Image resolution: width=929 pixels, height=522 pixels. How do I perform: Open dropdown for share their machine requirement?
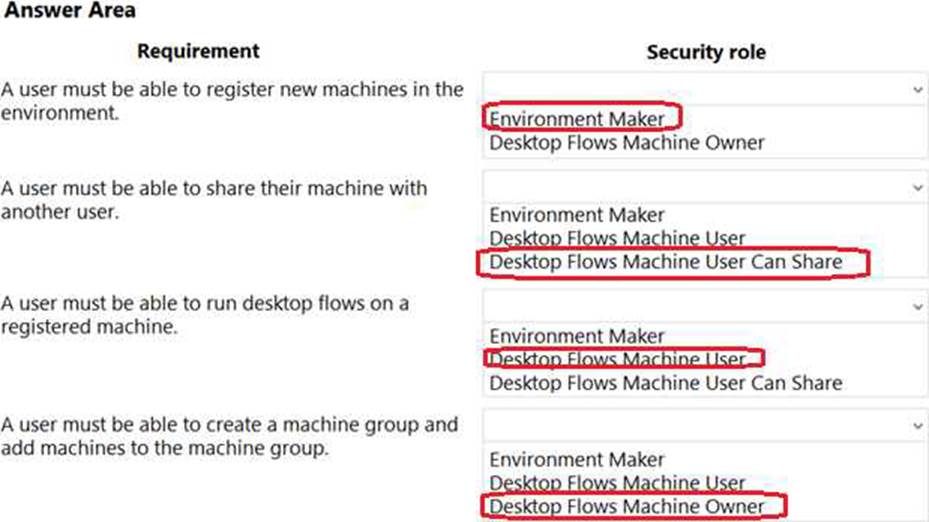pos(705,187)
